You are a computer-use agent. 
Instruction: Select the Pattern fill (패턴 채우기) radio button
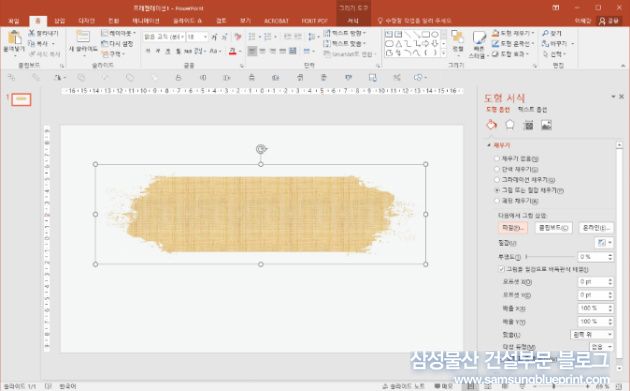coord(497,201)
